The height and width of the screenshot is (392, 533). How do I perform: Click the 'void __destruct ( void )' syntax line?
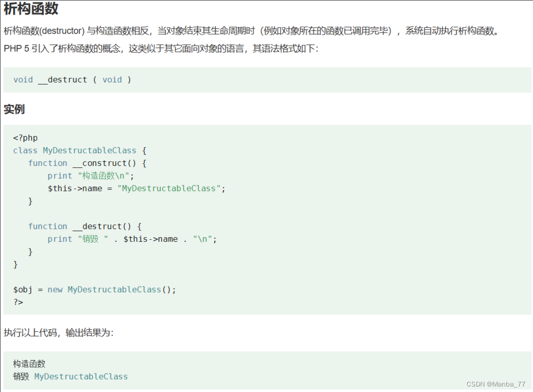coord(72,80)
